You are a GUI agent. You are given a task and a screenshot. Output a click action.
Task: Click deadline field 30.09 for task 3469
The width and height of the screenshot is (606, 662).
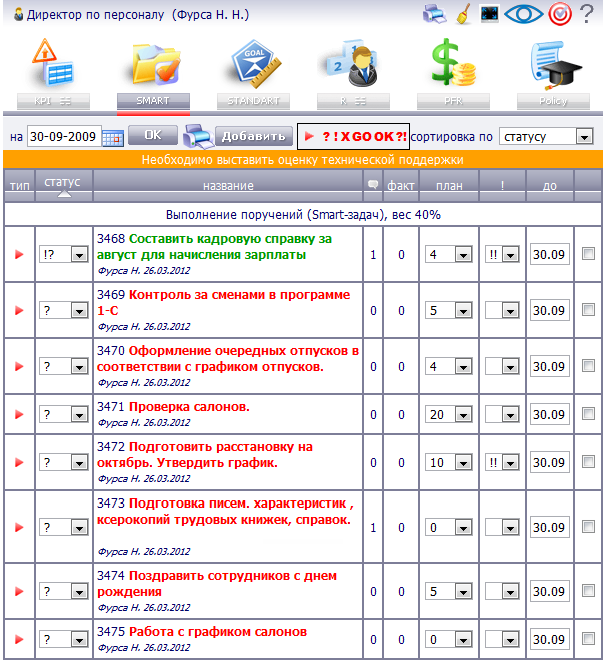[x=549, y=311]
